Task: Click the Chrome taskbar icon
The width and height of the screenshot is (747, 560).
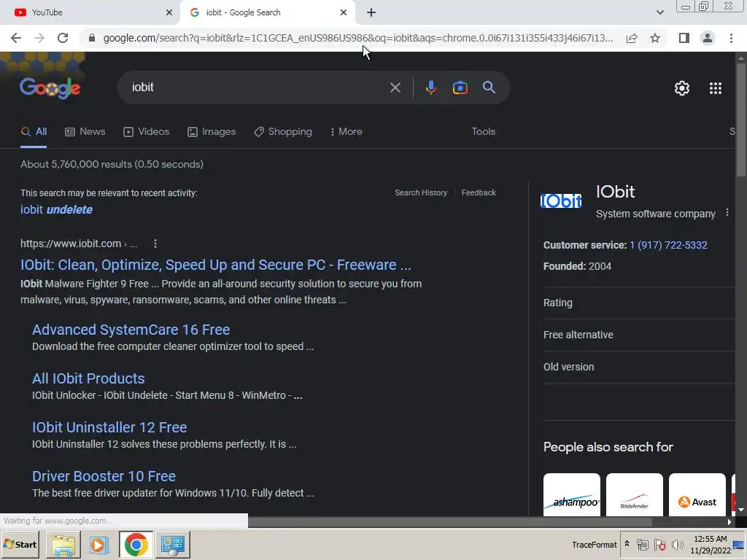Action: [x=136, y=545]
